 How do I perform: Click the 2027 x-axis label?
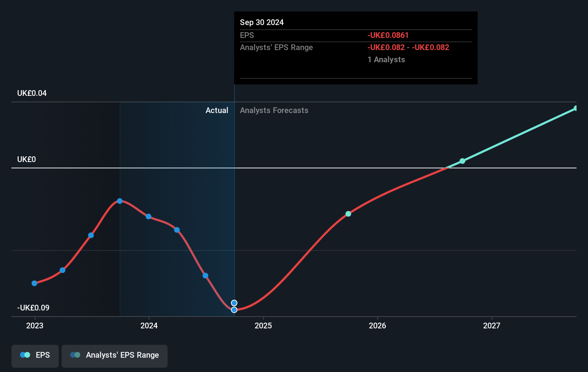tap(492, 325)
